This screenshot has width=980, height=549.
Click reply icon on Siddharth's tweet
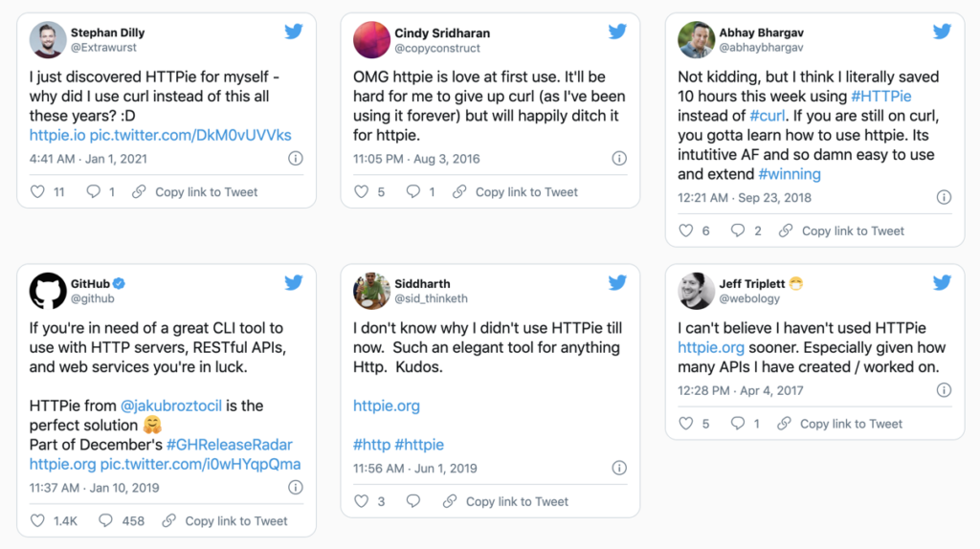pos(413,501)
